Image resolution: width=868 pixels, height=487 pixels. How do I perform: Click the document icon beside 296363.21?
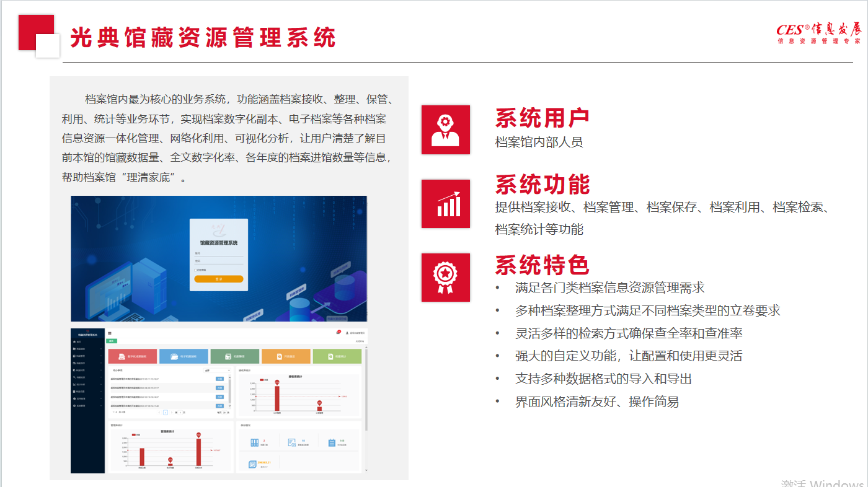click(x=252, y=464)
